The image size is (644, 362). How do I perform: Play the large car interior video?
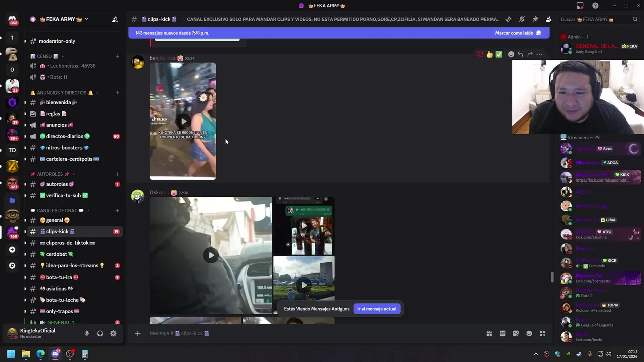(x=211, y=255)
